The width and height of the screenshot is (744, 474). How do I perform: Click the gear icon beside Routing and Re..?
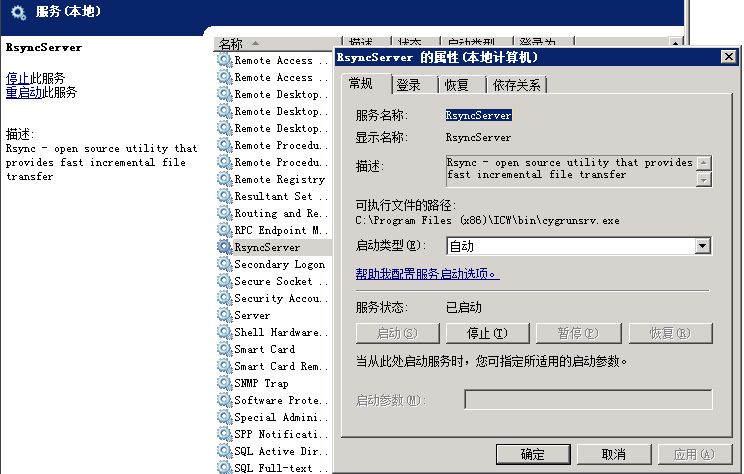(x=224, y=214)
